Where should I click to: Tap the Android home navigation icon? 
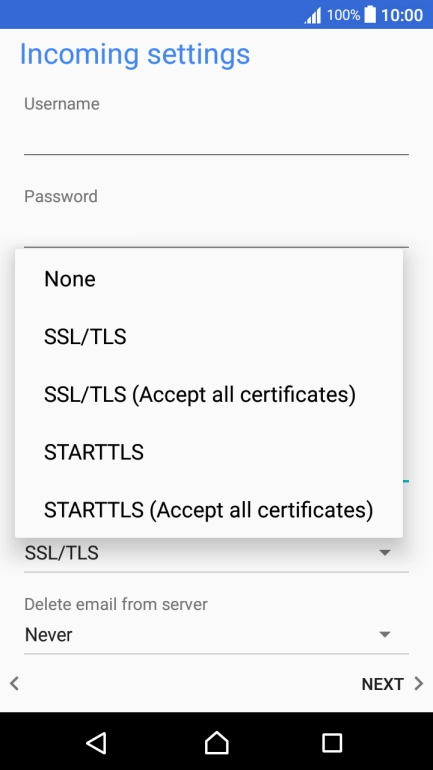[216, 742]
